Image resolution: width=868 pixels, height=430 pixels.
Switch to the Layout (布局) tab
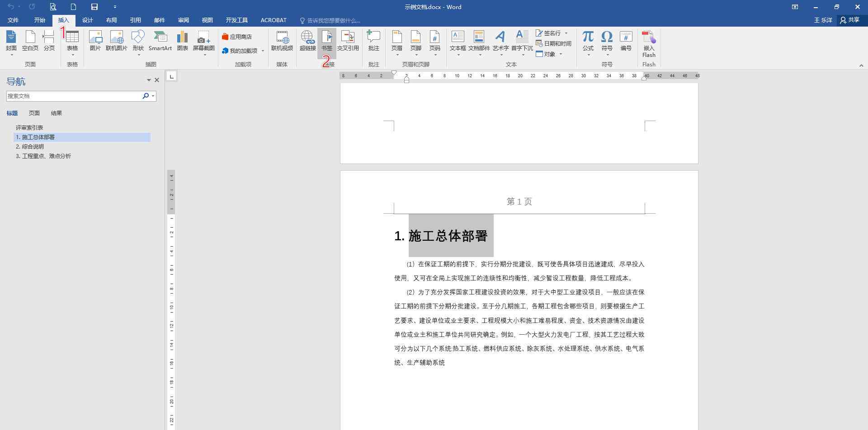[111, 20]
